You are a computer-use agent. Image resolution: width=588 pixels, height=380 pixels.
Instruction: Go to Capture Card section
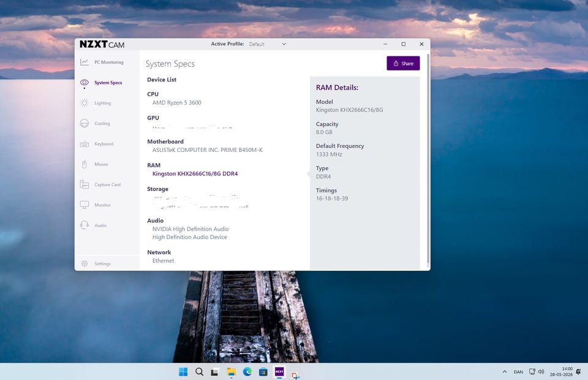point(108,184)
